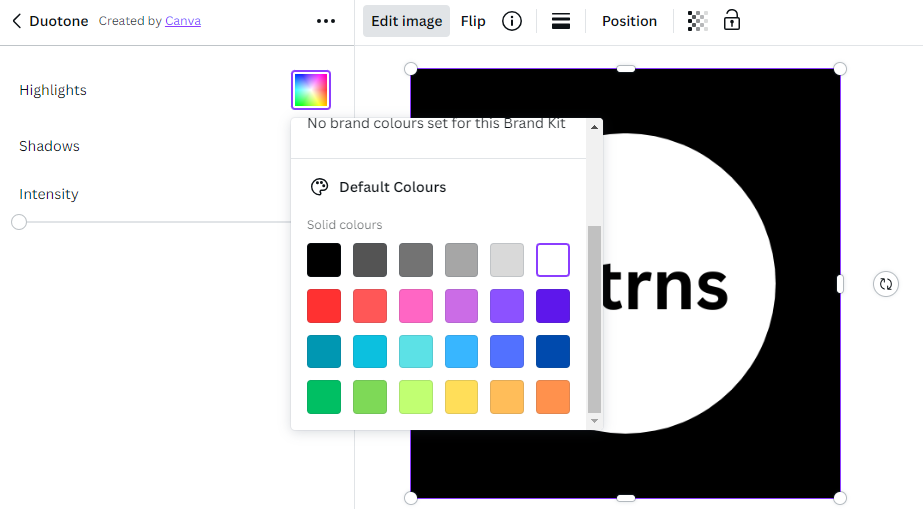Select the sky blue swatch
923x509 pixels.
[x=462, y=351]
